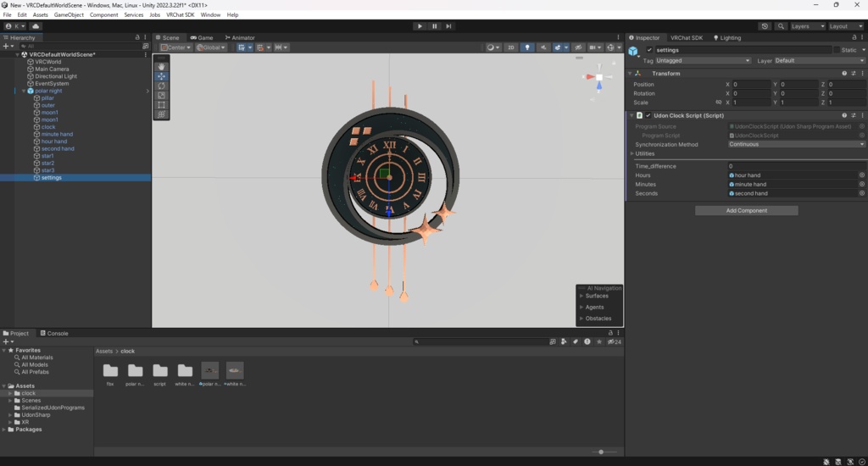Toggle Udon Clock Script enabled checkbox
This screenshot has height=466, width=868.
click(648, 116)
